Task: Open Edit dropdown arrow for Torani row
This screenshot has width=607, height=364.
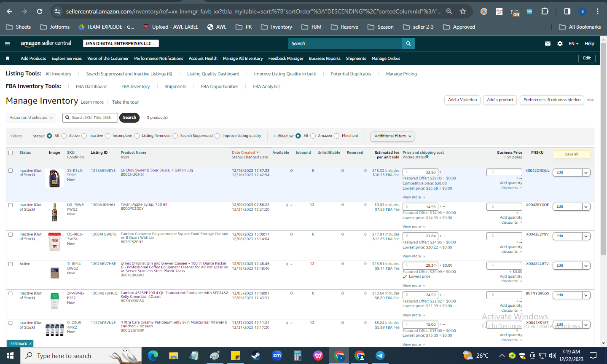Action: pos(586,207)
